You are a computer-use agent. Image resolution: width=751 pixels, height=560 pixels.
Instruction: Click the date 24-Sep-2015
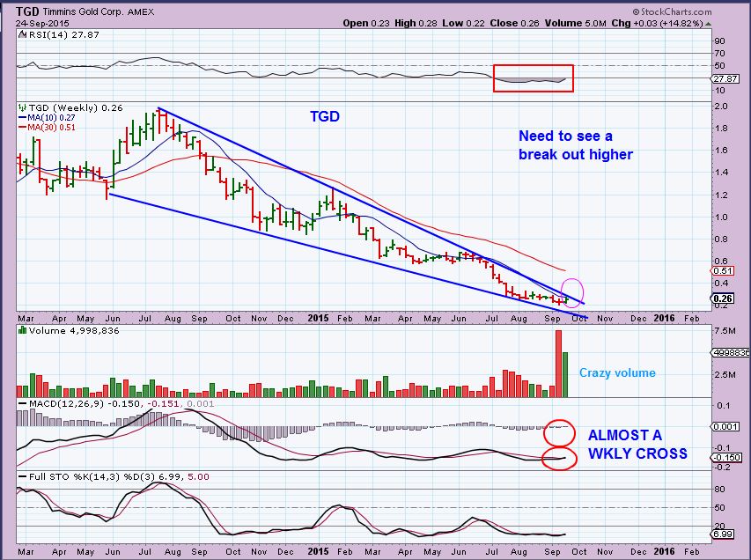[x=42, y=23]
